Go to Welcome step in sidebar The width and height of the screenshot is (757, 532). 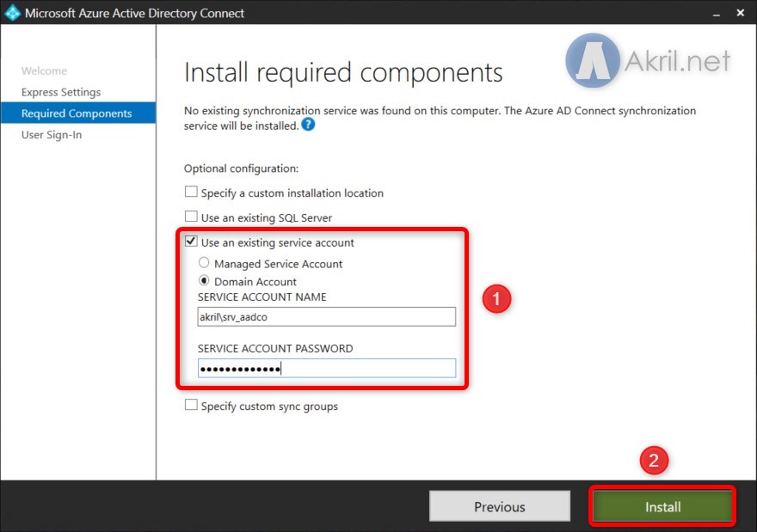(44, 70)
